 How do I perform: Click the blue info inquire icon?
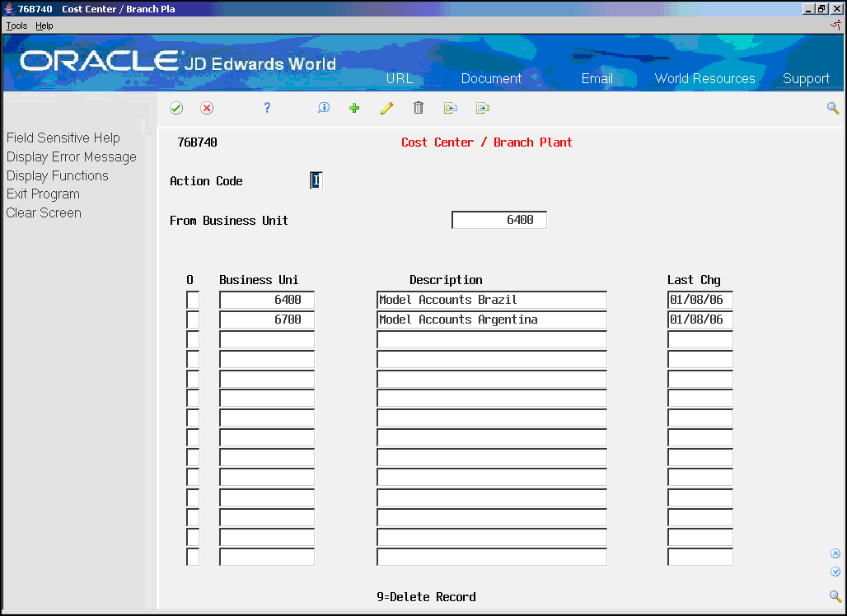pos(324,107)
